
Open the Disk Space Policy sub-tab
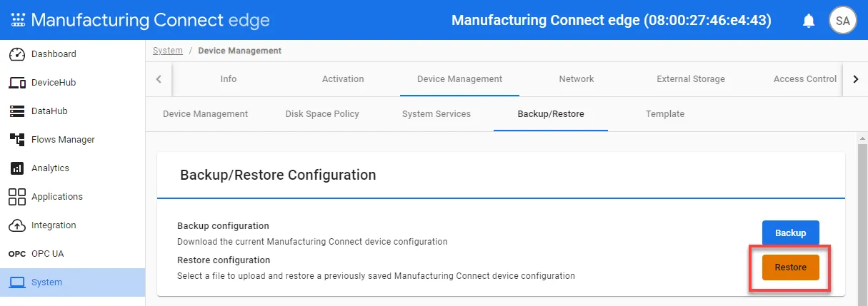point(322,114)
